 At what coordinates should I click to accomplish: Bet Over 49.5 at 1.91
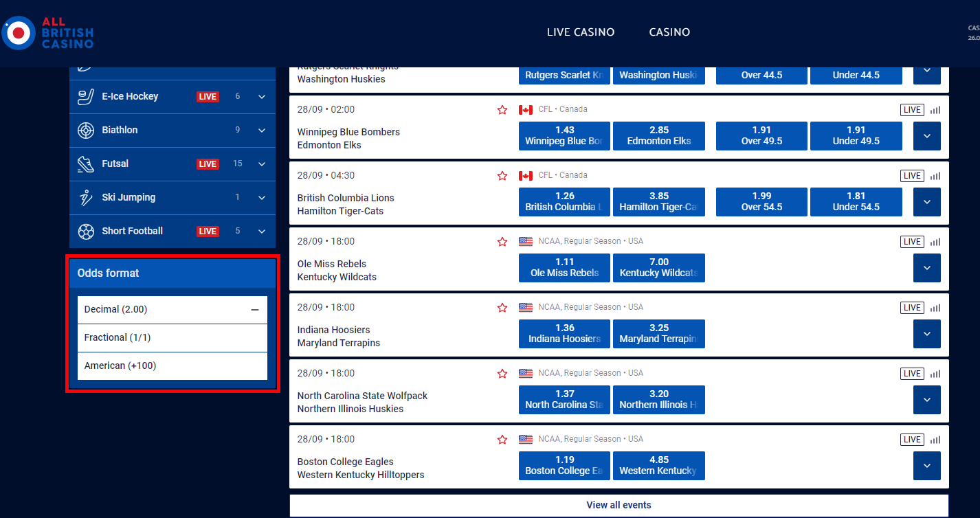point(761,136)
